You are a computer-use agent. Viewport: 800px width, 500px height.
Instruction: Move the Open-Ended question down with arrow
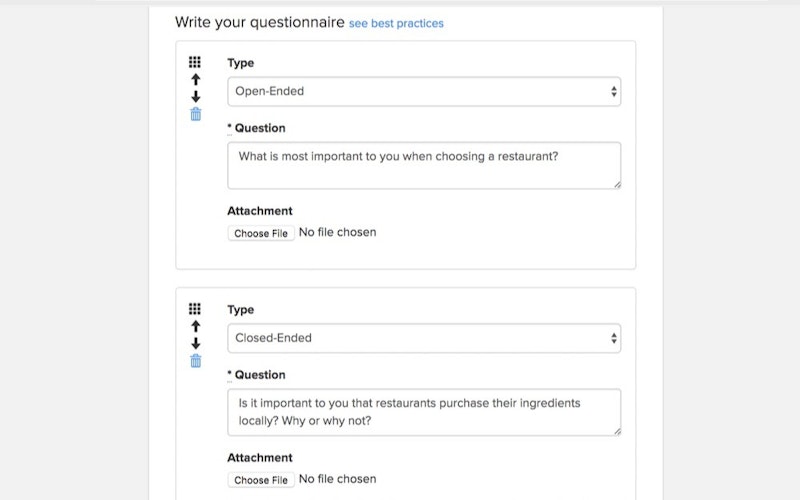[x=195, y=97]
